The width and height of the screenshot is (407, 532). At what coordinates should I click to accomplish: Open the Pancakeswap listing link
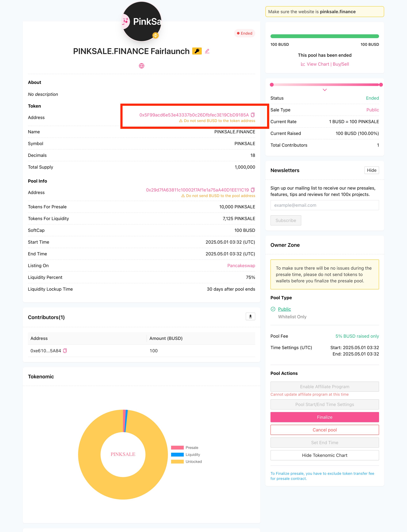[x=241, y=266]
